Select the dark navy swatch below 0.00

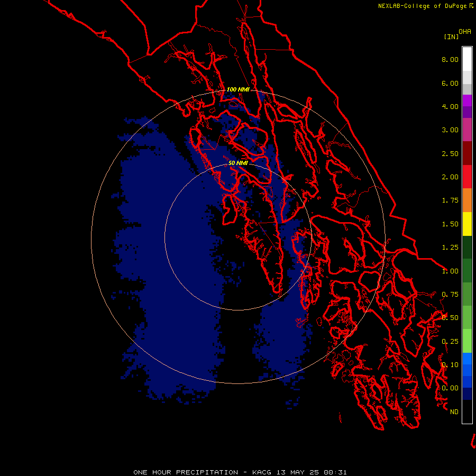click(x=467, y=394)
